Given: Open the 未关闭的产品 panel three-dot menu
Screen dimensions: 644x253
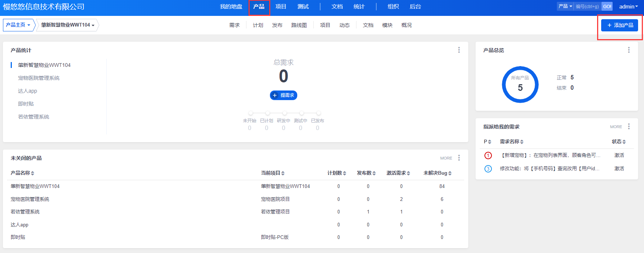Looking at the screenshot, I should pos(459,158).
